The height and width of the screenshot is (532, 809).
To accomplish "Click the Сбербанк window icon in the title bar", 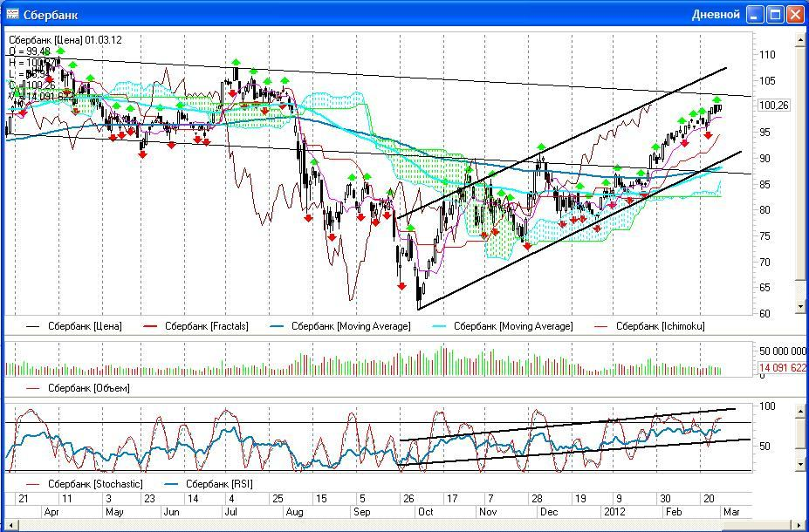I will click(12, 14).
